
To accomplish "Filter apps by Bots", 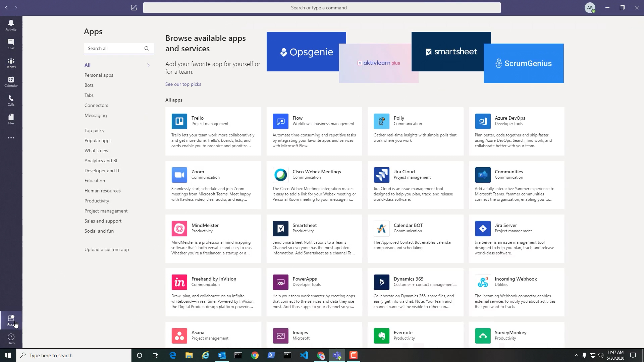I will tap(89, 85).
